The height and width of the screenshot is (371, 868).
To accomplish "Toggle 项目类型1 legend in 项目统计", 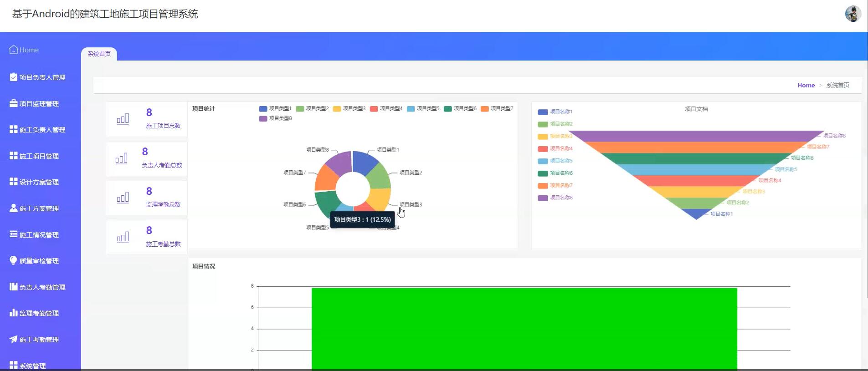I will point(275,108).
